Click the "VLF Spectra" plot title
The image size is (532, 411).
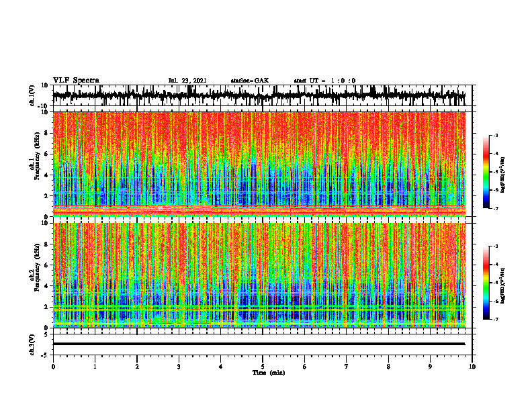point(76,81)
